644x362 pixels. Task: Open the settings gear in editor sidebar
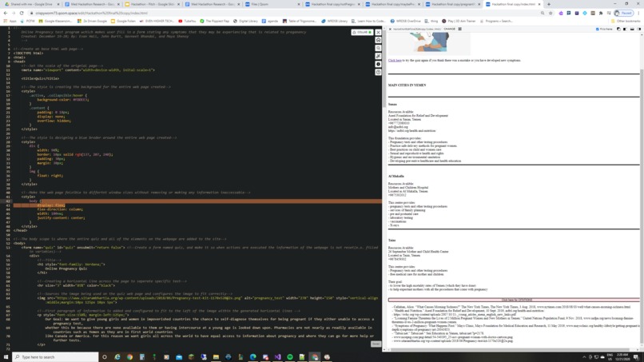click(378, 64)
